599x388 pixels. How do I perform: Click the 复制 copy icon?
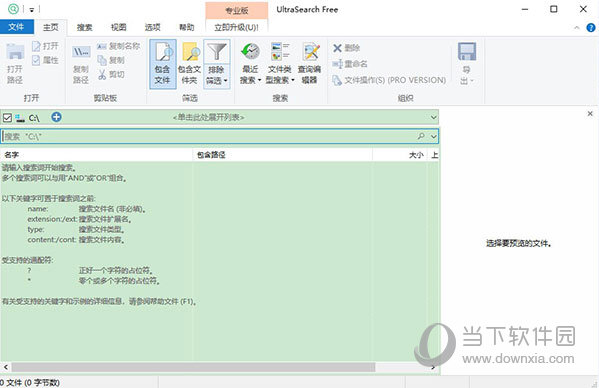(x=102, y=60)
